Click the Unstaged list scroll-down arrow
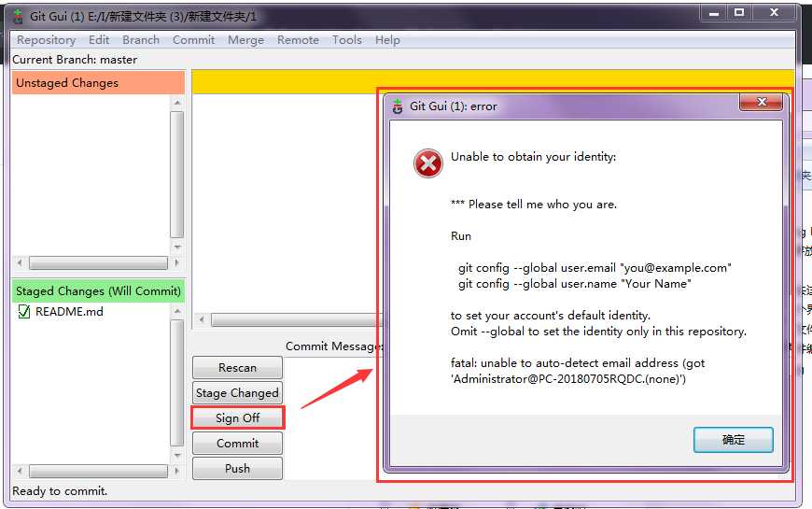 coord(177,247)
